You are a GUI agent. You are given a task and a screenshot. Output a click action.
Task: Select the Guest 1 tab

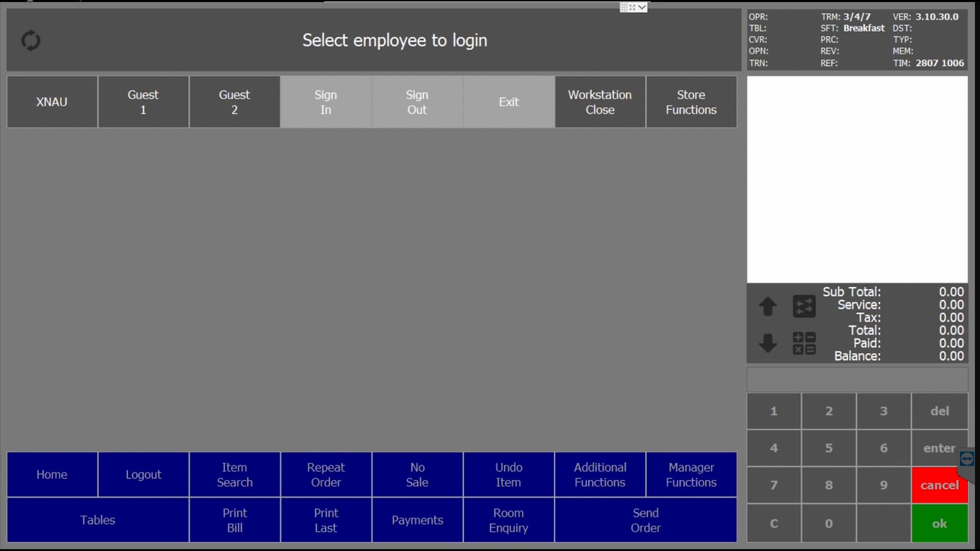(x=143, y=102)
